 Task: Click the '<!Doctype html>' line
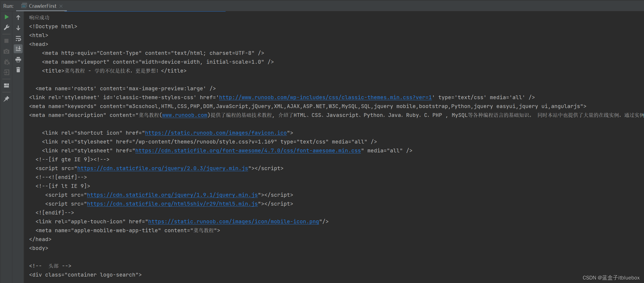point(53,26)
